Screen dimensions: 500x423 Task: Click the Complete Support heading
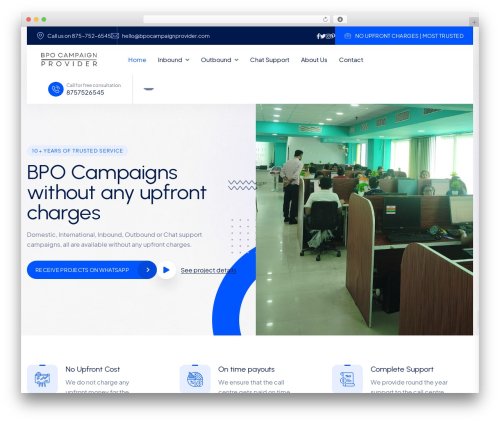(402, 369)
